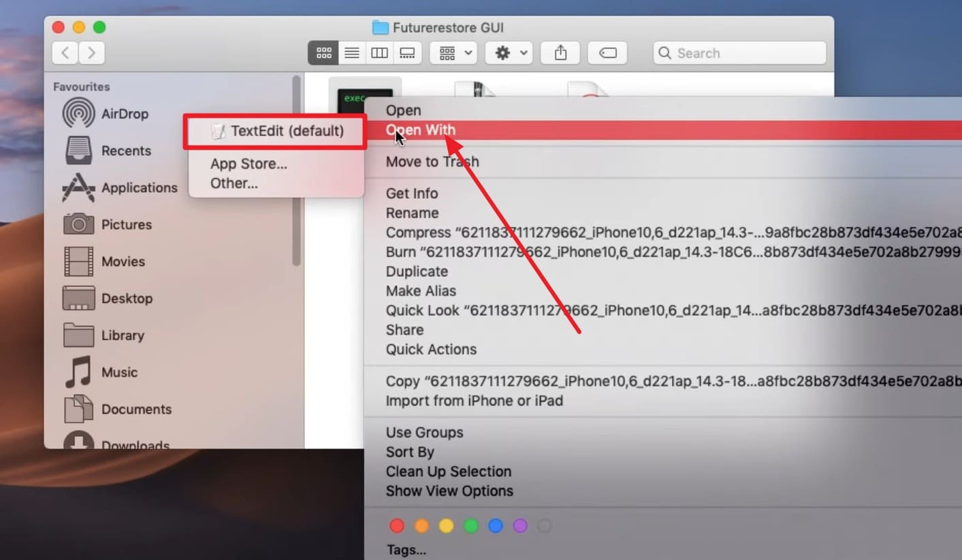Apply the blue tag color
962x560 pixels.
click(x=495, y=525)
